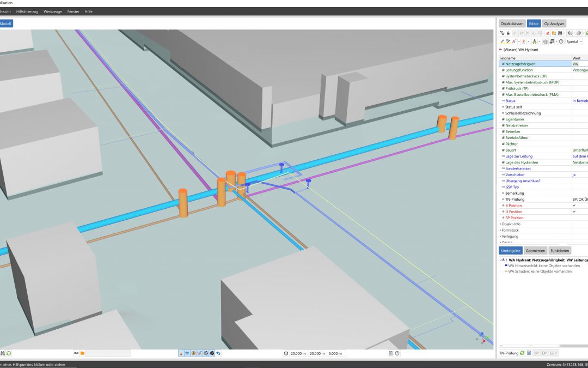Collapse the WA Hydrant tree node
Viewport: 588px width, 368px height.
click(501, 260)
